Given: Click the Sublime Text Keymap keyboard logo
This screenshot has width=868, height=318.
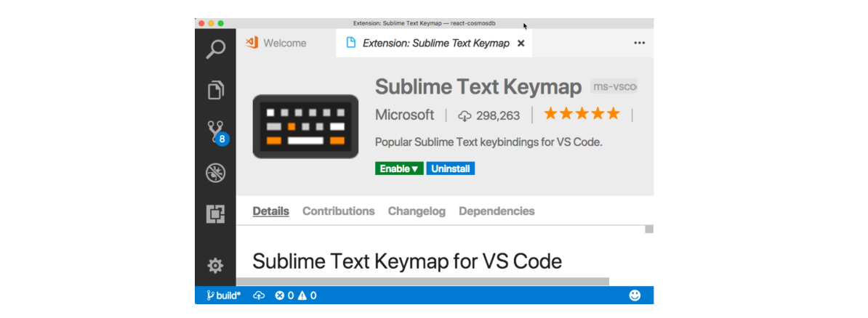Looking at the screenshot, I should [305, 126].
